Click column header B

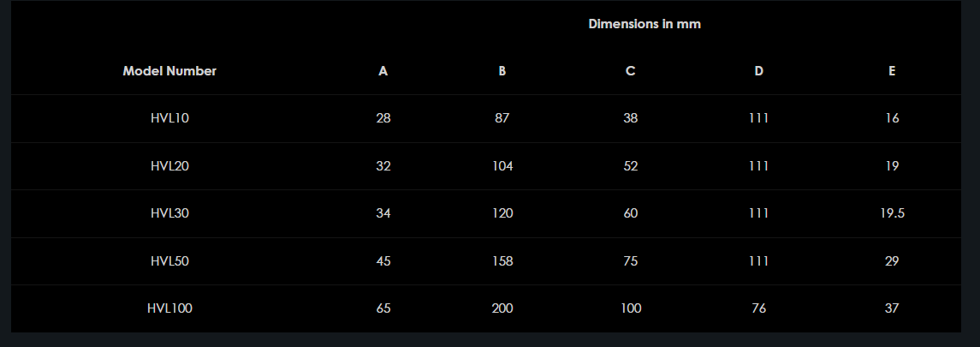pyautogui.click(x=502, y=71)
